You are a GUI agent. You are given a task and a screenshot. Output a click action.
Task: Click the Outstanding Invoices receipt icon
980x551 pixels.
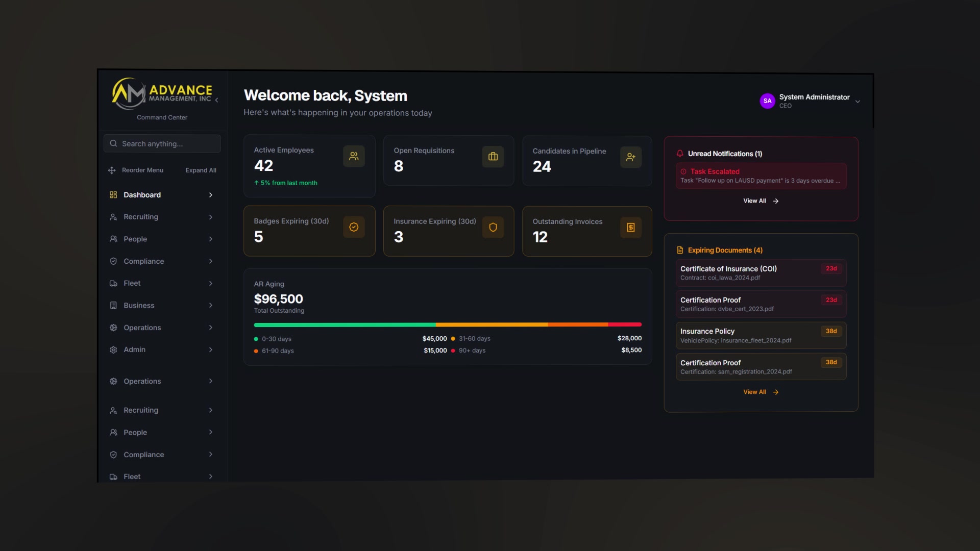(631, 228)
